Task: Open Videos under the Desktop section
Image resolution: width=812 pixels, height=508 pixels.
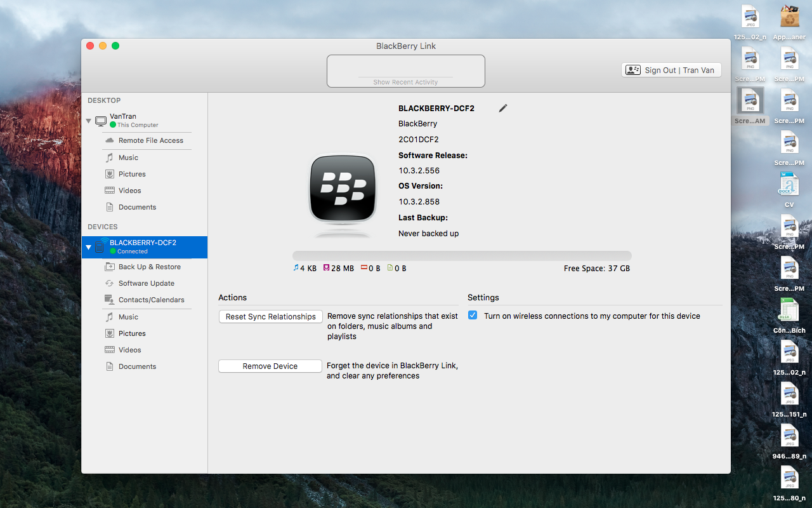Action: (x=129, y=190)
